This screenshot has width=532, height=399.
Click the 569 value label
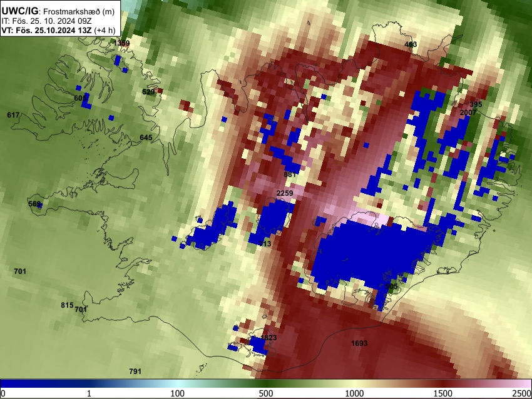tap(34, 204)
